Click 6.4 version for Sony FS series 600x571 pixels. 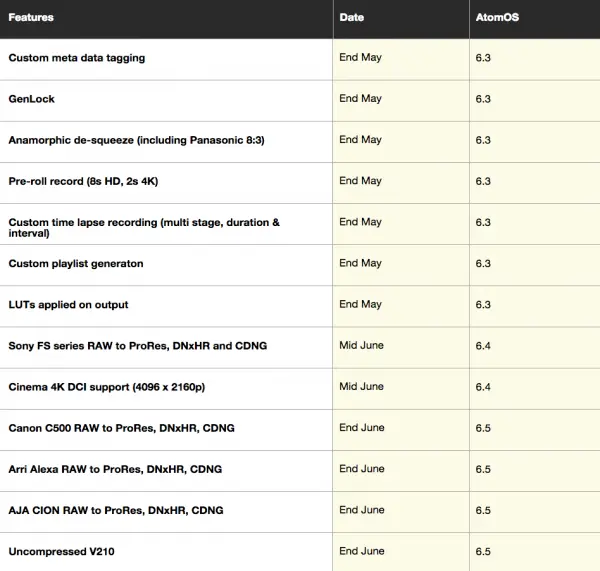(483, 346)
